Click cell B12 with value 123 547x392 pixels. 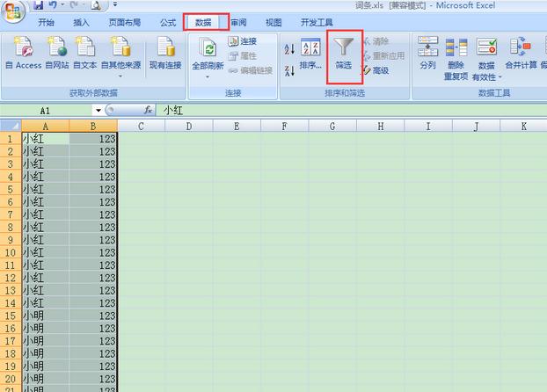(93, 278)
